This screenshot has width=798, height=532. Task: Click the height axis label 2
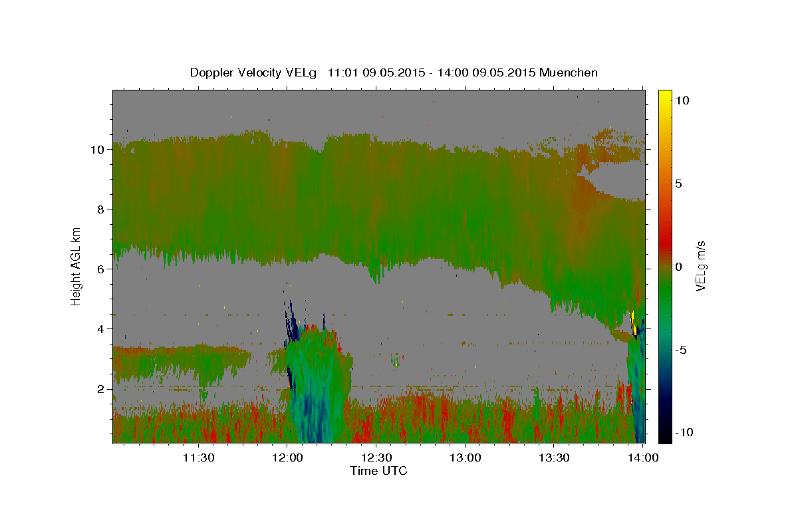[x=101, y=388]
